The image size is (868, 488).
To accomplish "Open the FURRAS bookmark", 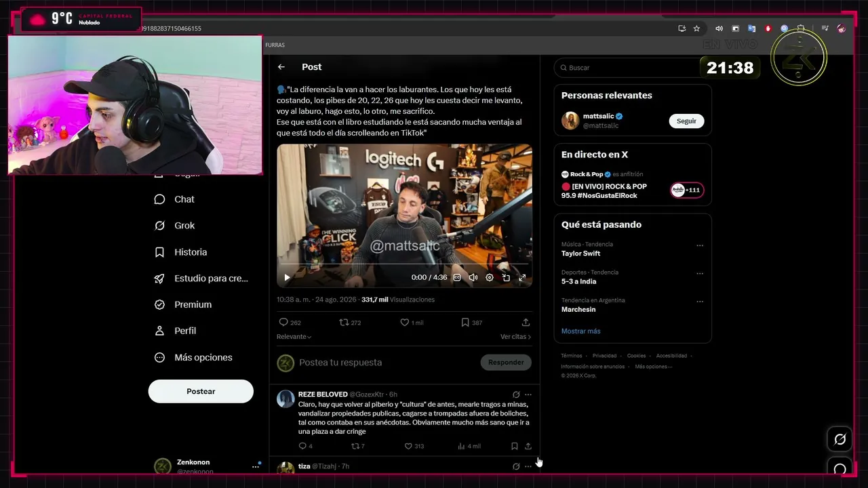I will point(275,45).
